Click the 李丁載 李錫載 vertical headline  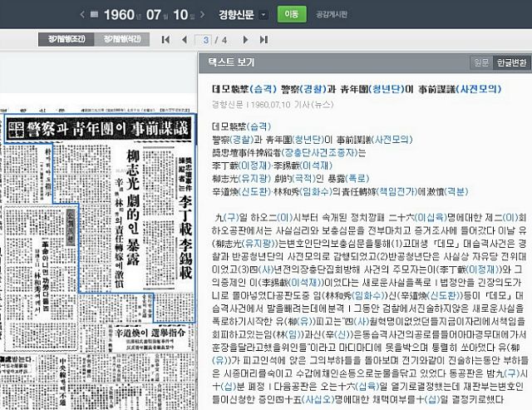click(x=185, y=236)
